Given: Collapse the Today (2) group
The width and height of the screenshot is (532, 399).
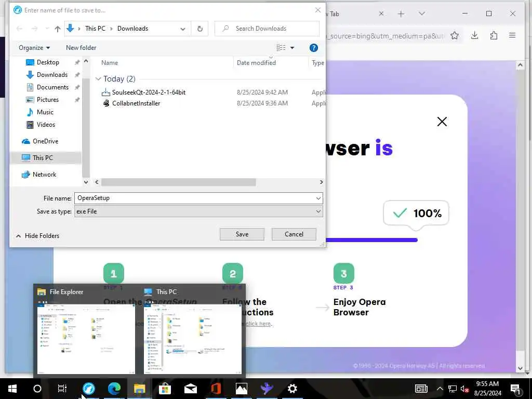Looking at the screenshot, I should 98,79.
